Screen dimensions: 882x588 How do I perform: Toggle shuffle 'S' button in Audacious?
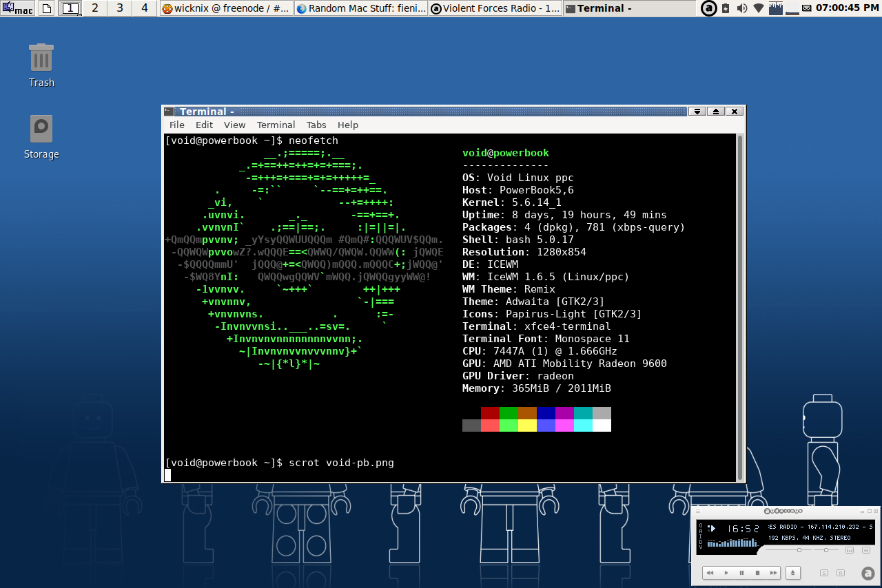pos(824,573)
